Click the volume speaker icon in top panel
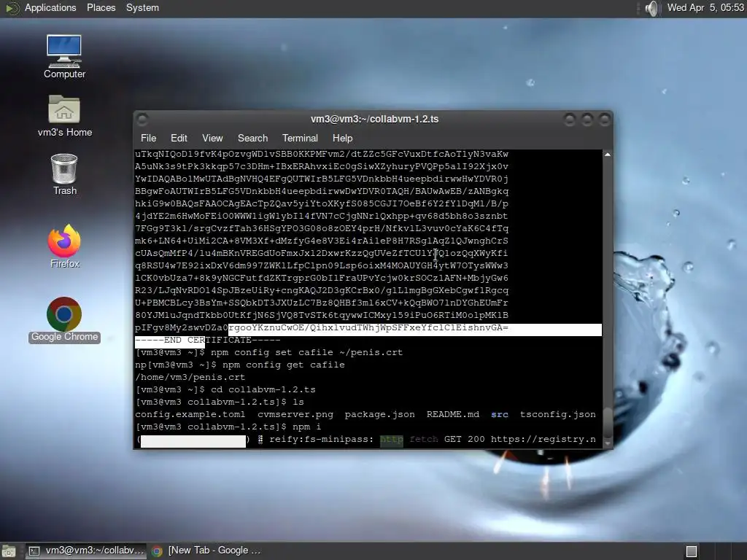747x560 pixels. (x=651, y=8)
